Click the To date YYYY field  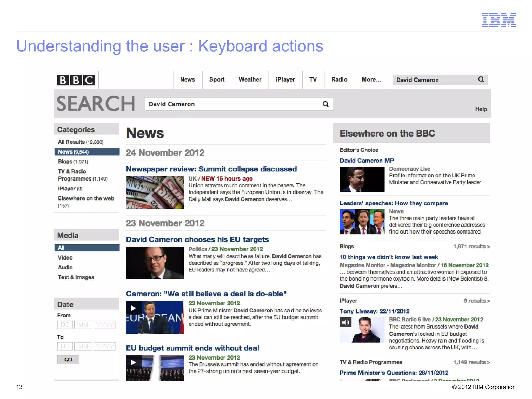(x=104, y=346)
